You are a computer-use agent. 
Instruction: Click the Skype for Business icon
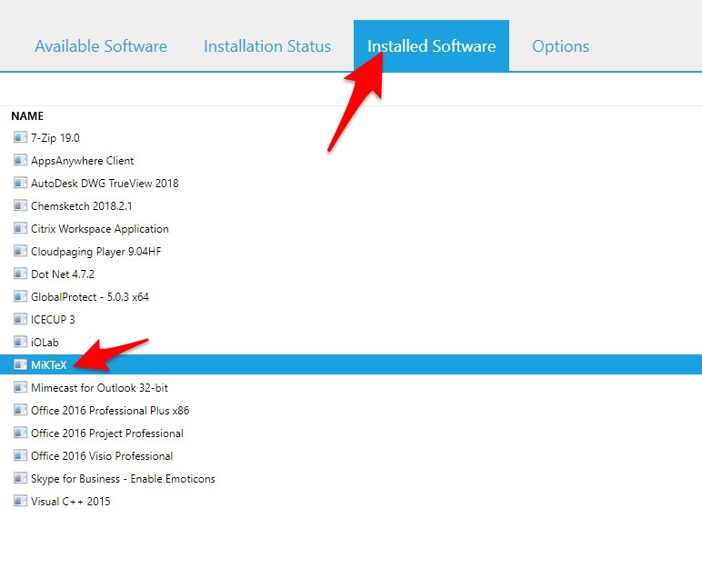(x=20, y=478)
